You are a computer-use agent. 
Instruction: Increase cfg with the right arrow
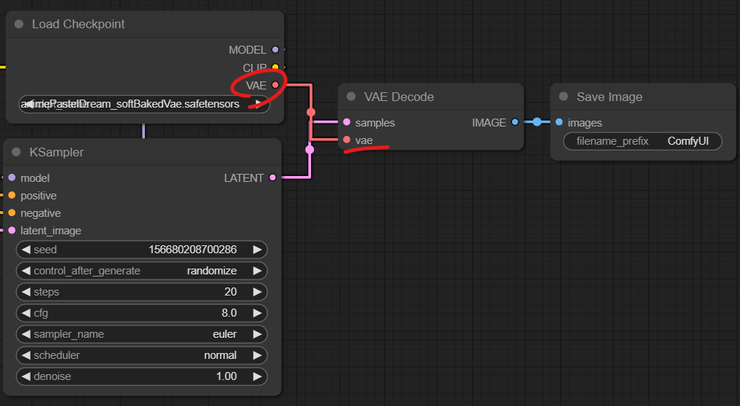point(257,313)
